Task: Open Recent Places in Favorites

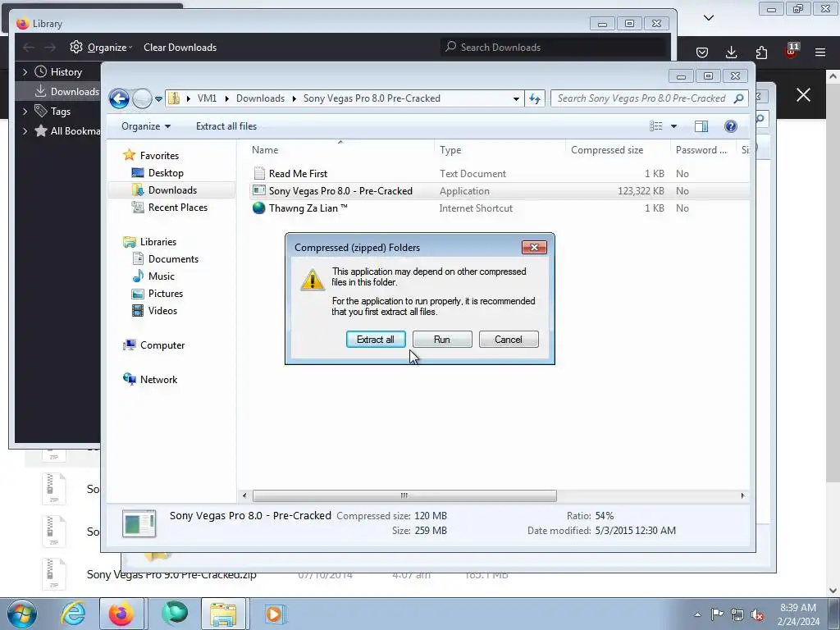Action: (177, 208)
